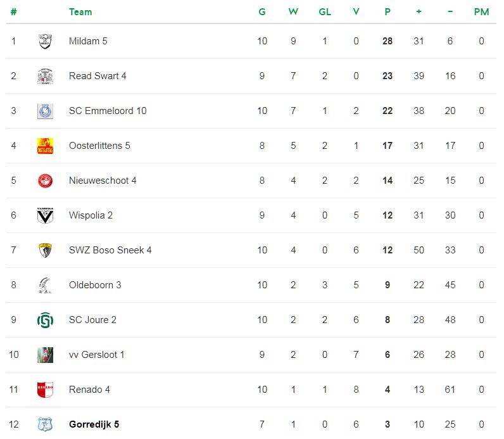Click the Oldeboorn 3 club logo

point(44,285)
